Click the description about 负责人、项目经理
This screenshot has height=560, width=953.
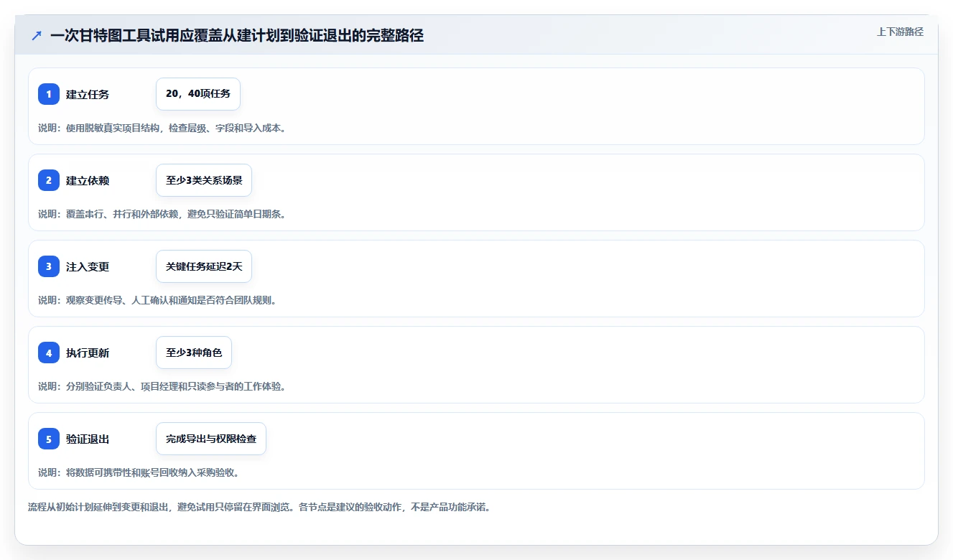(162, 386)
